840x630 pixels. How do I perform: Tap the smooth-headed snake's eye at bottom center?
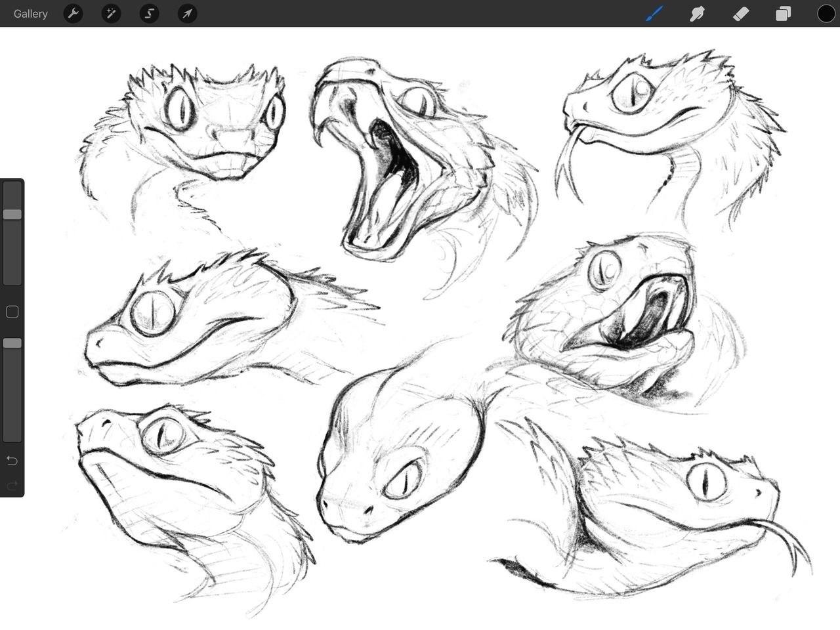pyautogui.click(x=403, y=480)
